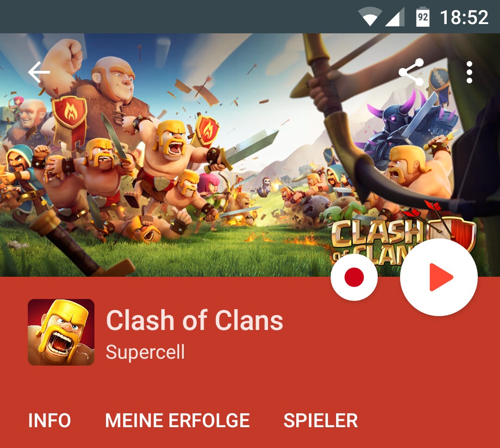Select the Clash of Clans title text
Viewport: 500px width, 448px height.
(x=194, y=320)
